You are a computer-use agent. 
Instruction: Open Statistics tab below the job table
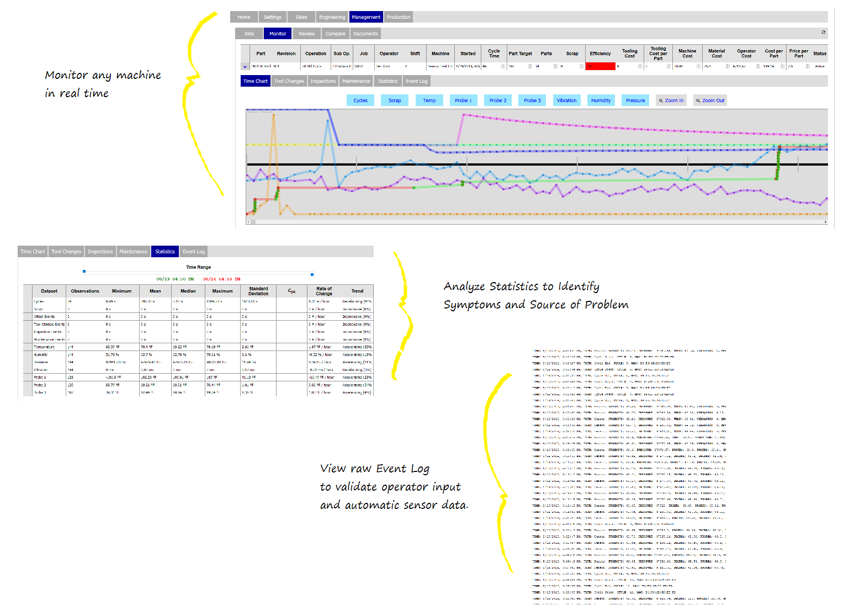pos(388,81)
